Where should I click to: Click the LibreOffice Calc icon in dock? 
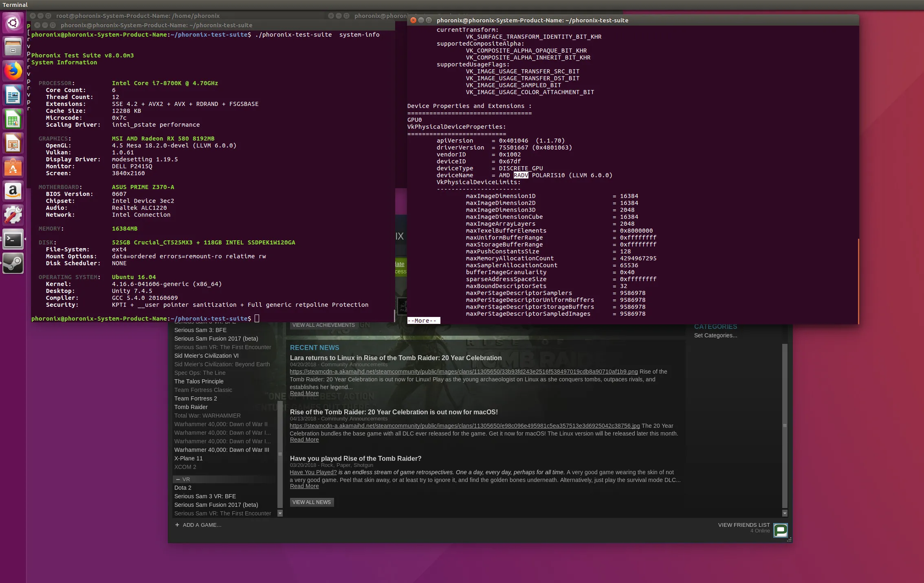pyautogui.click(x=12, y=119)
